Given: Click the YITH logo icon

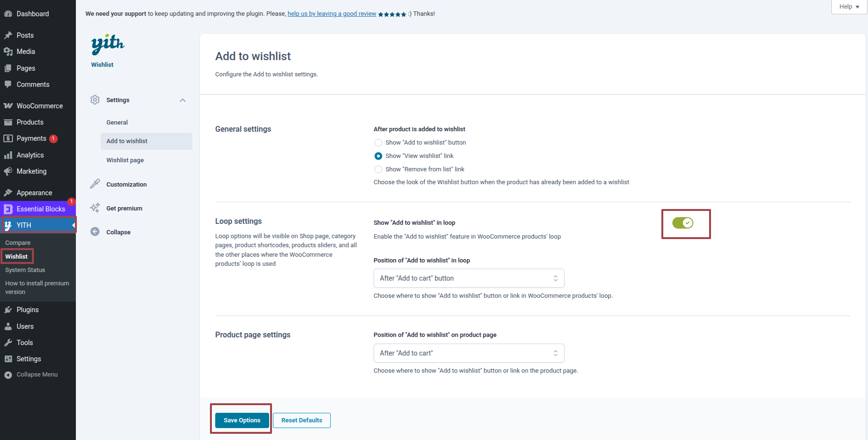Looking at the screenshot, I should tap(107, 44).
